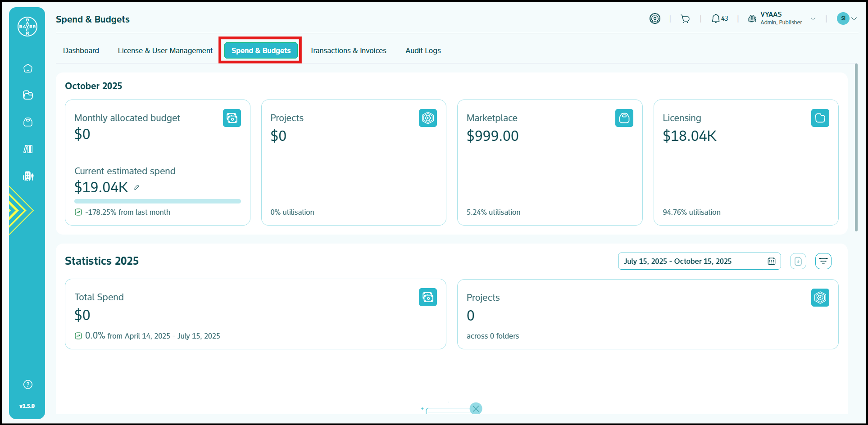Open the organization building icon in sidebar
Image resolution: width=868 pixels, height=425 pixels.
pyautogui.click(x=28, y=176)
